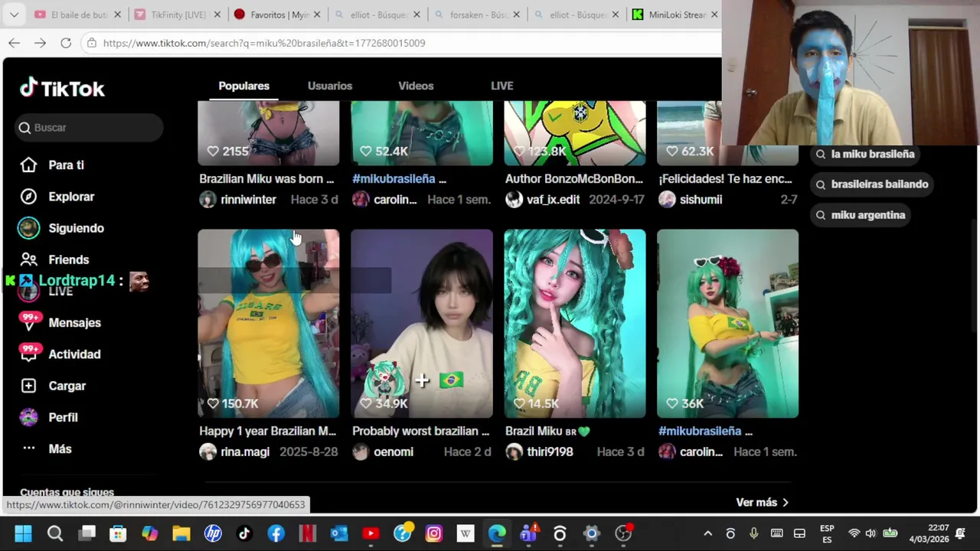Open the Explorar compass icon
The height and width of the screenshot is (551, 980).
28,197
